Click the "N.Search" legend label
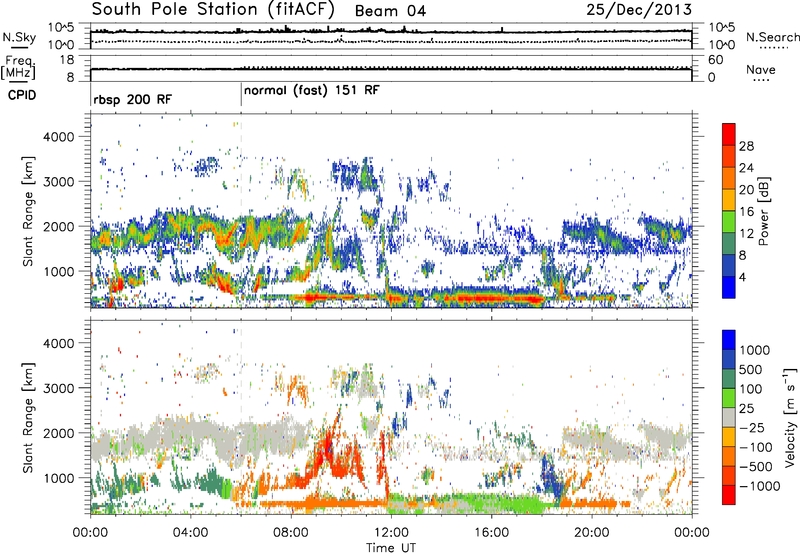Image resolution: width=800 pixels, height=554 pixels. point(772,37)
